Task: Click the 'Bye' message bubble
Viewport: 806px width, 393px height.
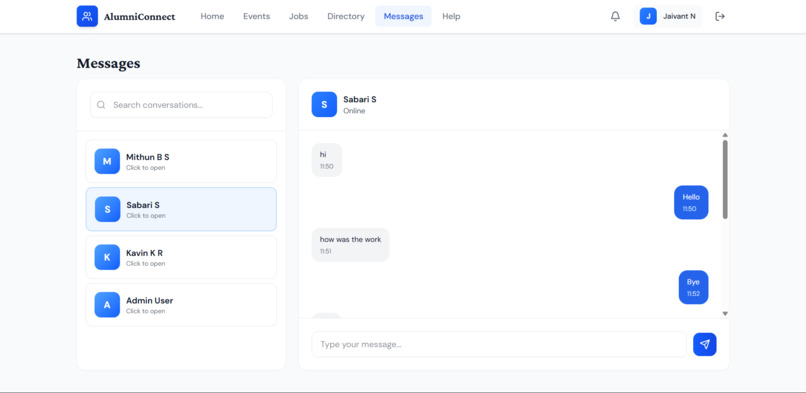Action: click(693, 287)
